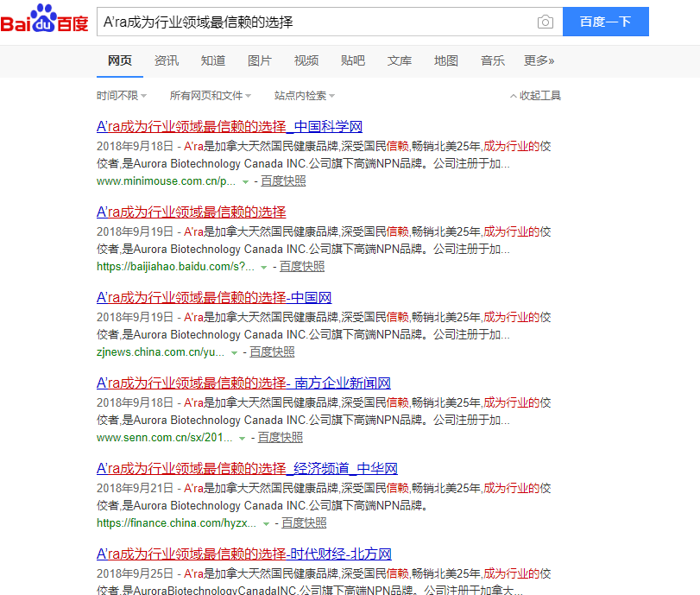
Task: Go to the 贴吧 tab
Action: click(x=353, y=60)
